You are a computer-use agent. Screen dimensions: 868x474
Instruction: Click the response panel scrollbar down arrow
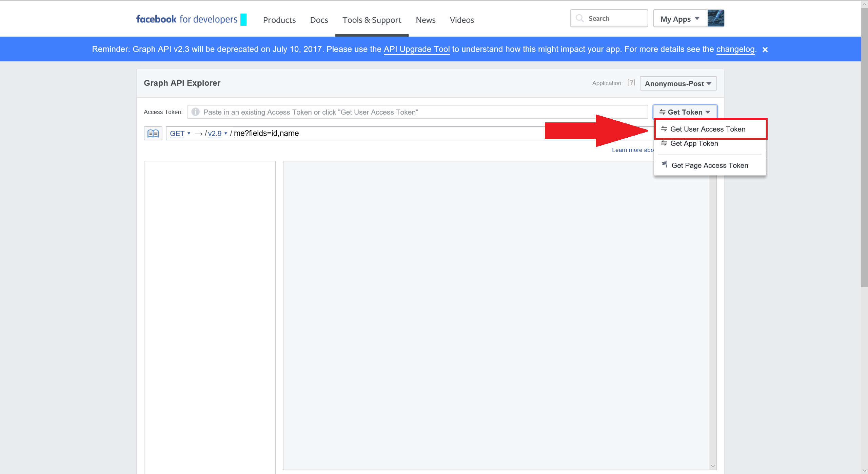point(713,466)
